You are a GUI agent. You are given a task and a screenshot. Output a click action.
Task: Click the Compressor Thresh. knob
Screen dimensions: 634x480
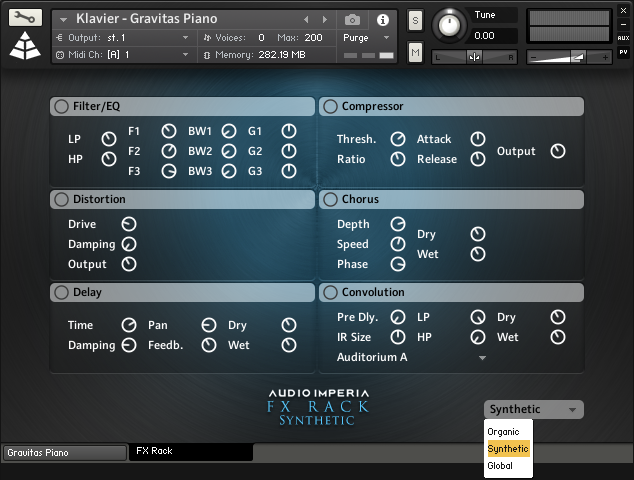pos(398,139)
